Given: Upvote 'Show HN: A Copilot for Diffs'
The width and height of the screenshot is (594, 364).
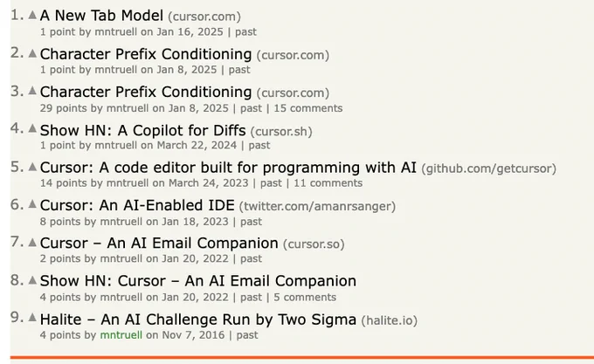Looking at the screenshot, I should pyautogui.click(x=32, y=128).
